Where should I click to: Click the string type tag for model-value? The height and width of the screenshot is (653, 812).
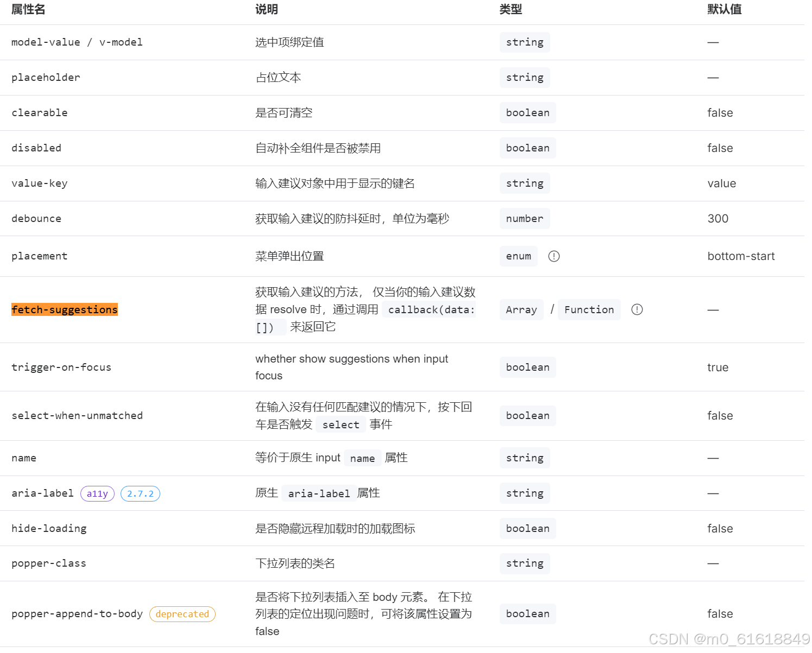pyautogui.click(x=524, y=42)
